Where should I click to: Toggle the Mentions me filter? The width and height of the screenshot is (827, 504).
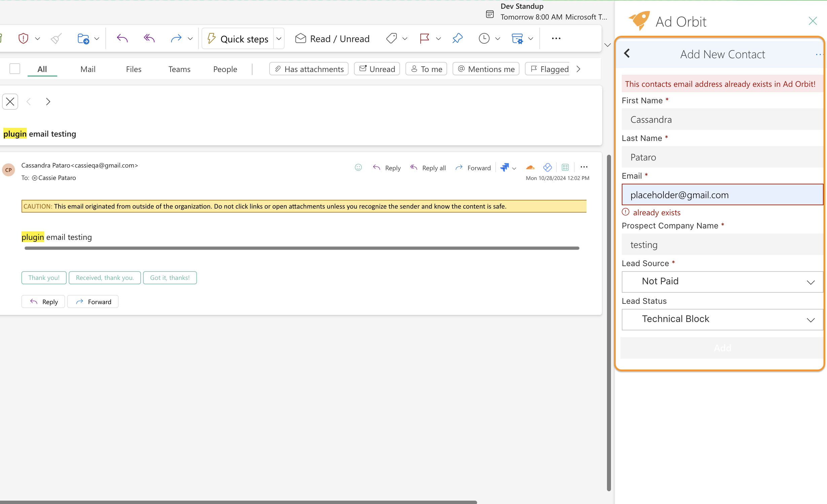click(486, 69)
